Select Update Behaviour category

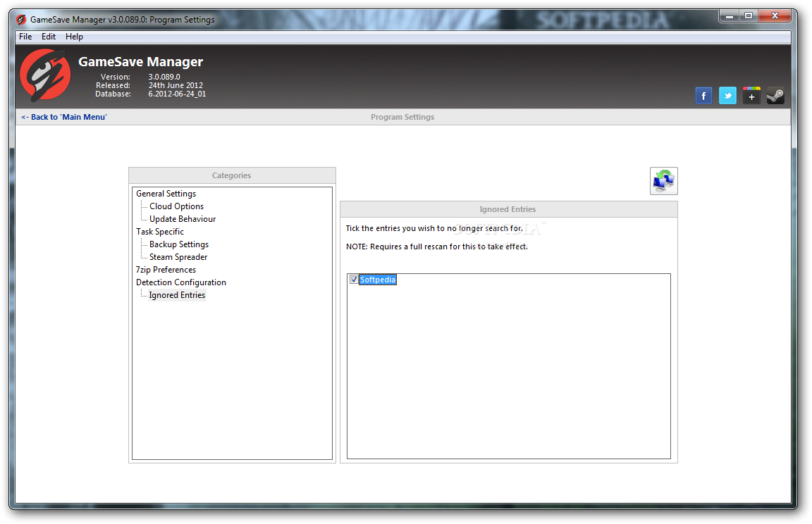click(183, 219)
